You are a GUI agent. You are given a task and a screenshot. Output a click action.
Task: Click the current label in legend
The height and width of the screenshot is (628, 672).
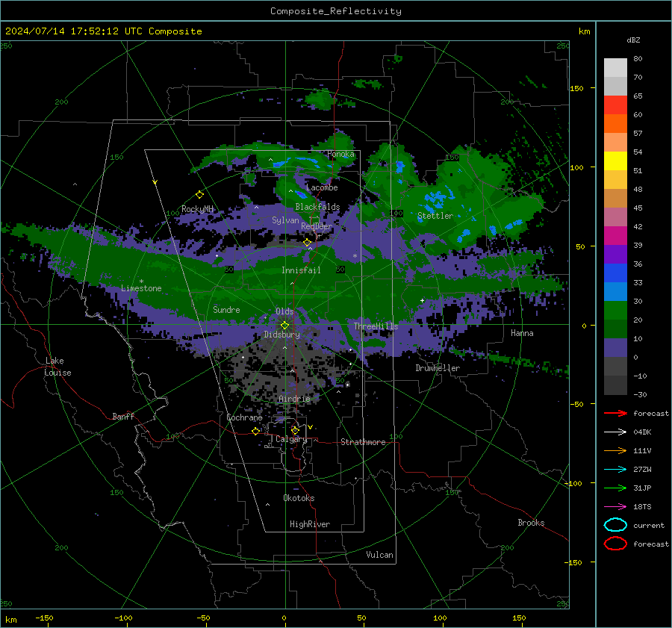(x=649, y=525)
